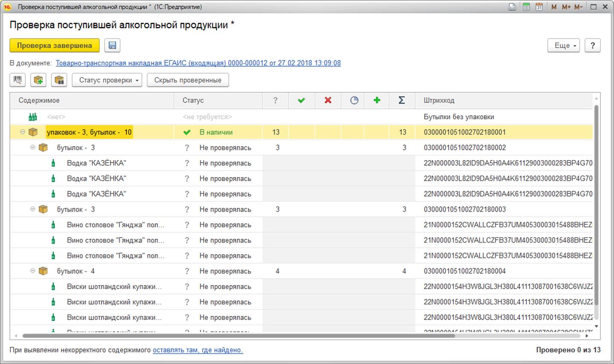Open the calculator icon in title bar
This screenshot has width=614, height=364.
pyautogui.click(x=526, y=7)
